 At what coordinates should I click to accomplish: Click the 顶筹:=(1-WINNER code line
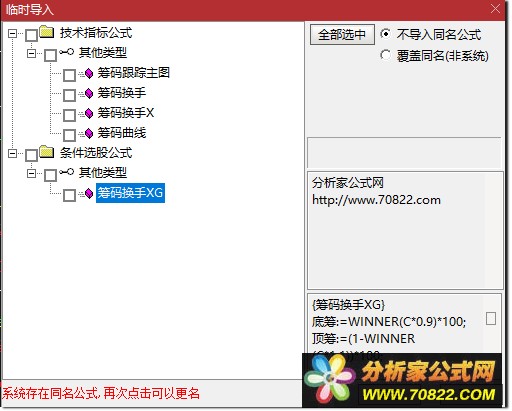click(x=363, y=339)
